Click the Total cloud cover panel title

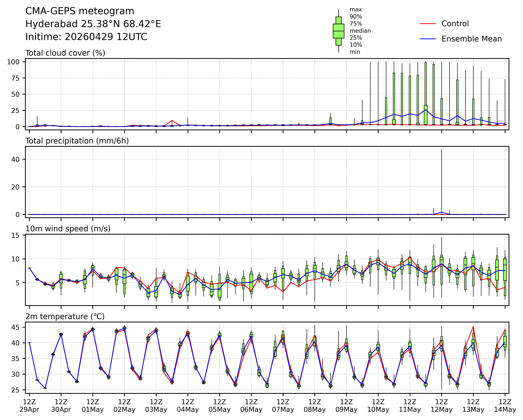[65, 53]
